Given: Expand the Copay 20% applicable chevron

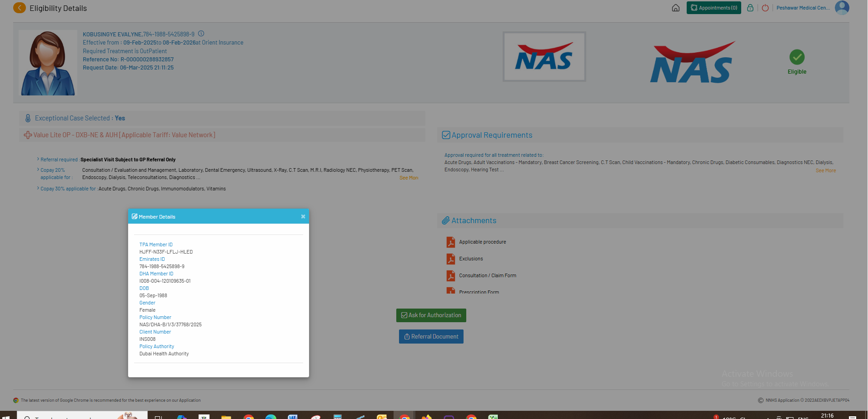Looking at the screenshot, I should (x=38, y=170).
